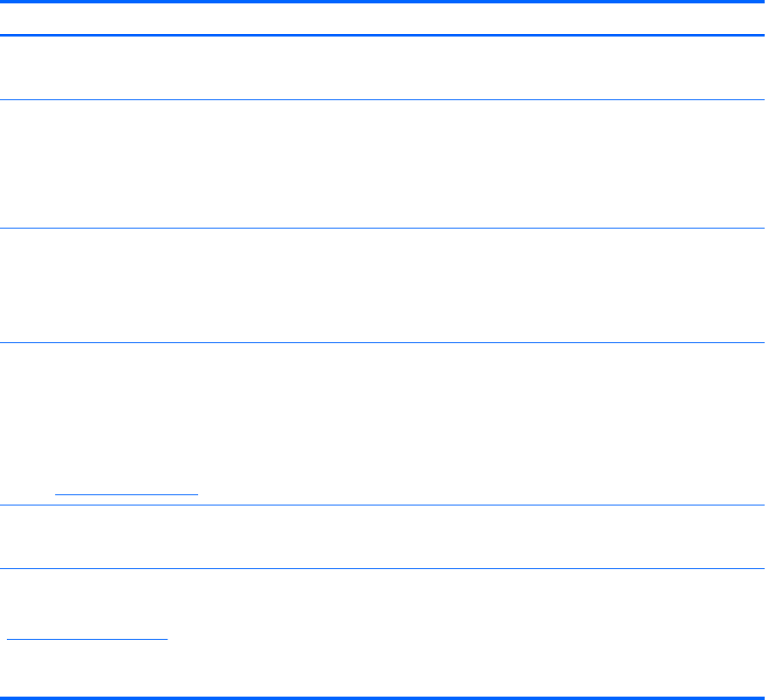This screenshot has height=700, width=765.
Task: Open the left-aligned underlined link in last row
Action: pos(87,635)
